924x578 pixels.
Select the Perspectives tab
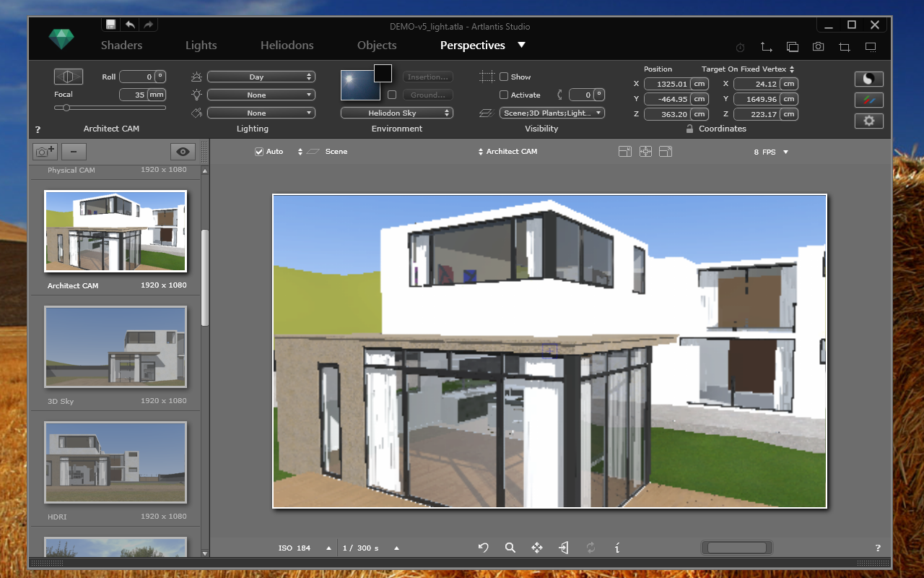pyautogui.click(x=473, y=45)
